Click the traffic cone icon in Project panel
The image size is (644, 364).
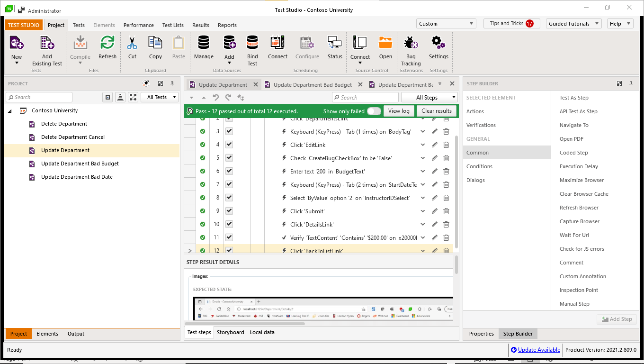click(120, 97)
